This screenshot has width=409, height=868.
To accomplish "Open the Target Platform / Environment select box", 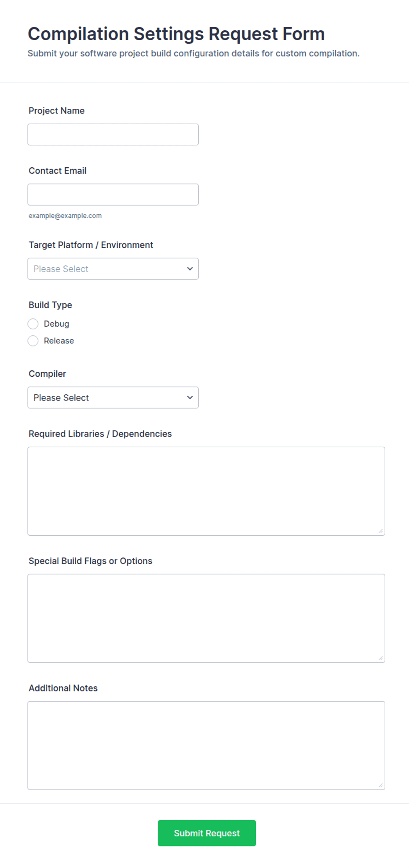I will point(113,269).
